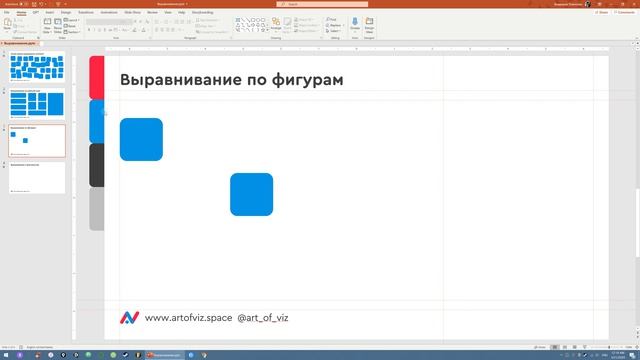Click the light gray color block on slide edge
The height and width of the screenshot is (360, 640).
(97, 209)
